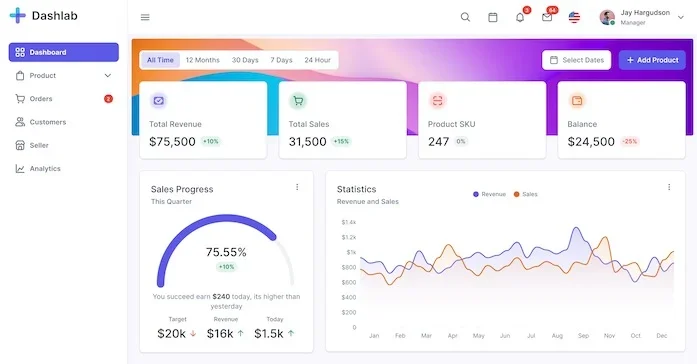Select the US flag language icon
Screen dimensions: 697x364
[574, 17]
